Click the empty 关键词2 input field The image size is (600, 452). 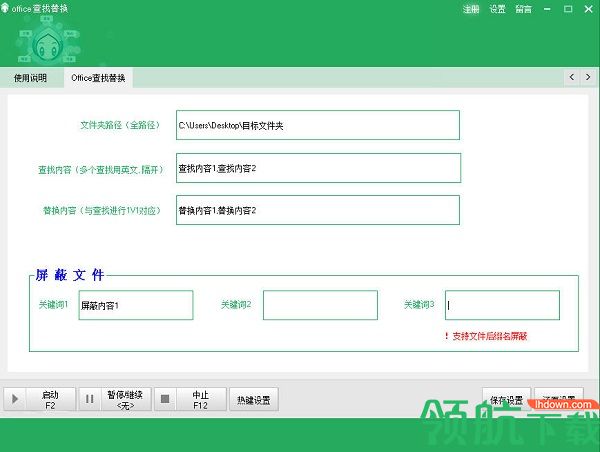tap(320, 305)
